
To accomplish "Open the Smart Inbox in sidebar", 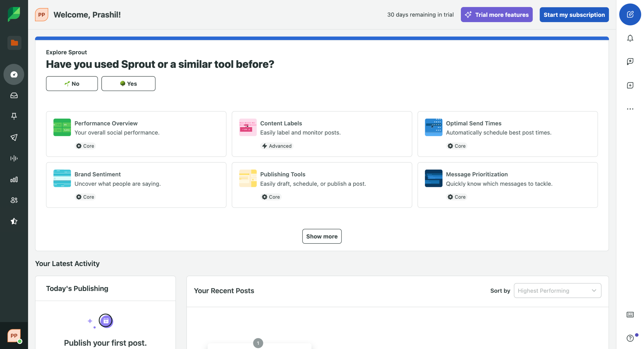I will tap(14, 95).
